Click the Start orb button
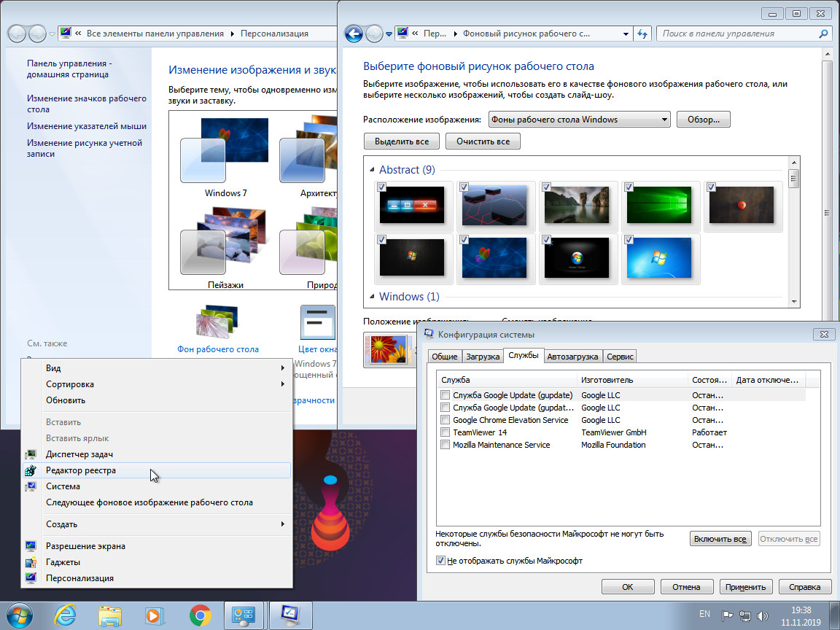Screen dimensions: 840x630 pyautogui.click(x=20, y=615)
